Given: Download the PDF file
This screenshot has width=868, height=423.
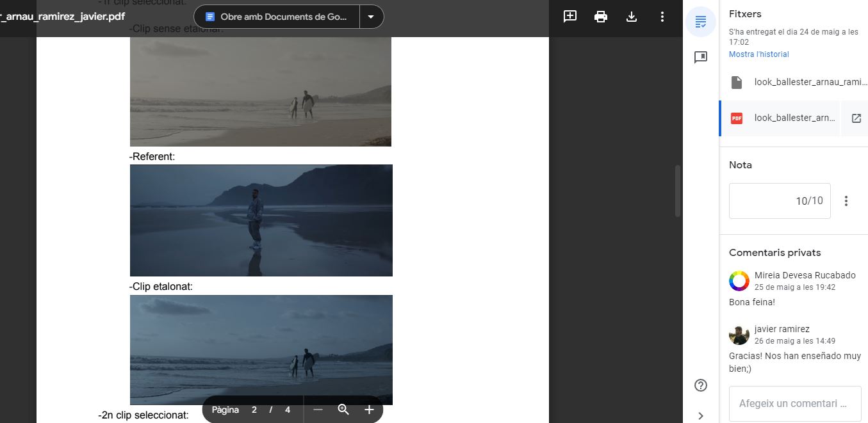Looking at the screenshot, I should click(632, 17).
